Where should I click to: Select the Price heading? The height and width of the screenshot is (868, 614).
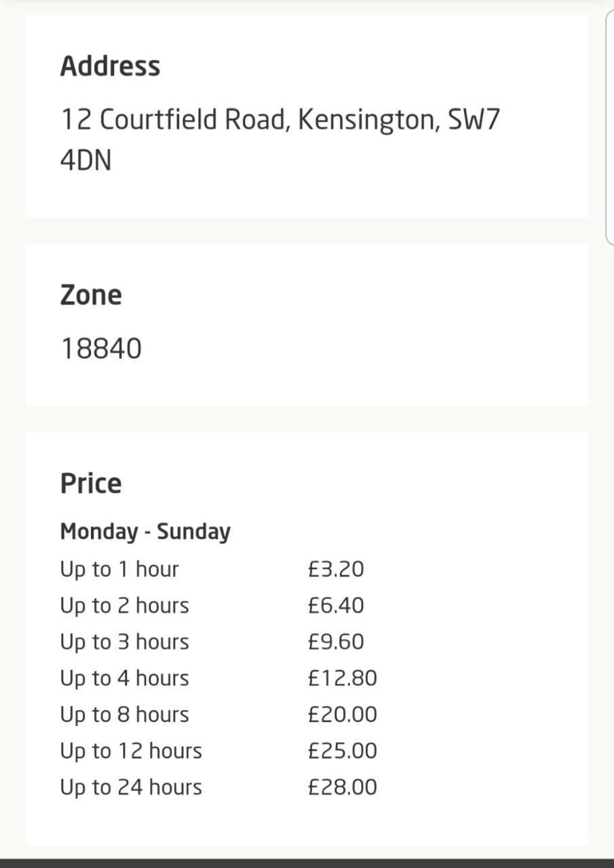pyautogui.click(x=91, y=484)
